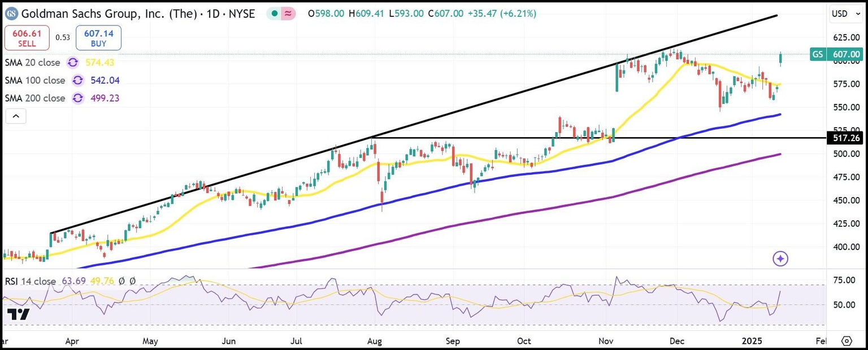Select the SMA 200 close legend

click(x=35, y=98)
